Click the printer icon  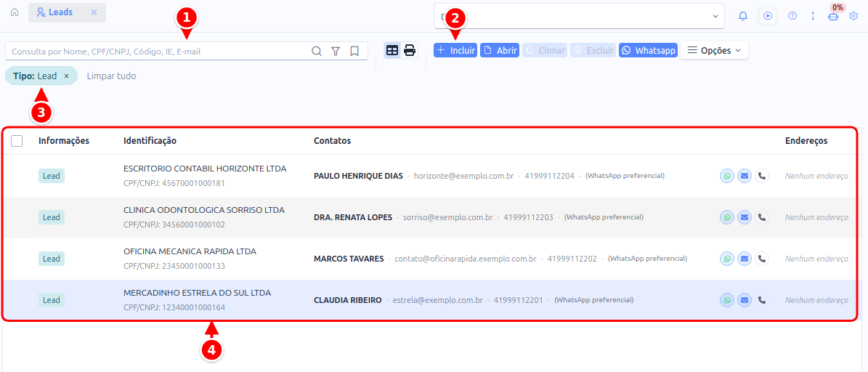[x=410, y=50]
